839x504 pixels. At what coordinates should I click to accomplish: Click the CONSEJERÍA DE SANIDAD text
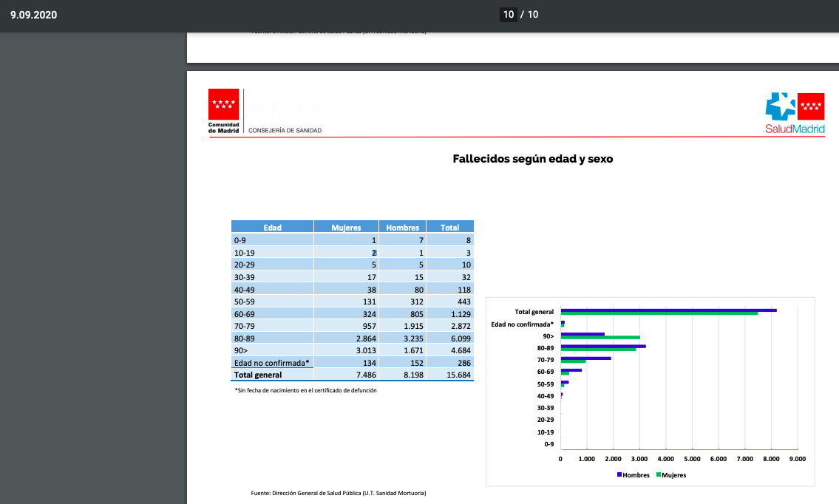(285, 131)
